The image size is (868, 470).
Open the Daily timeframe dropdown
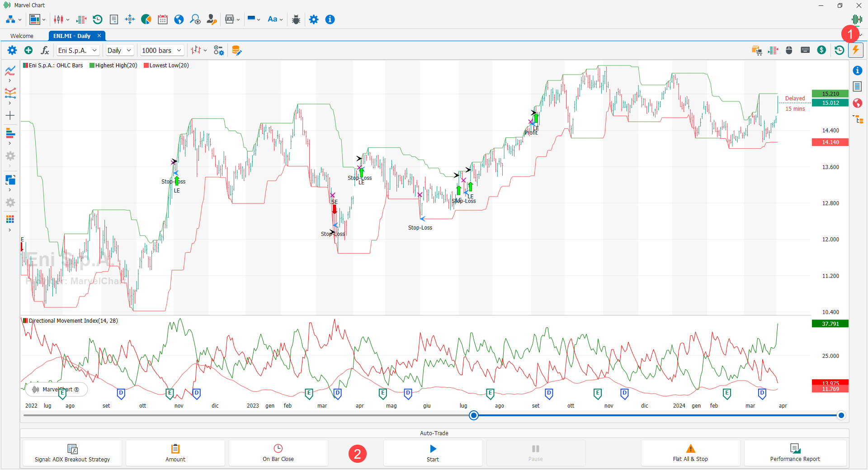(x=119, y=50)
